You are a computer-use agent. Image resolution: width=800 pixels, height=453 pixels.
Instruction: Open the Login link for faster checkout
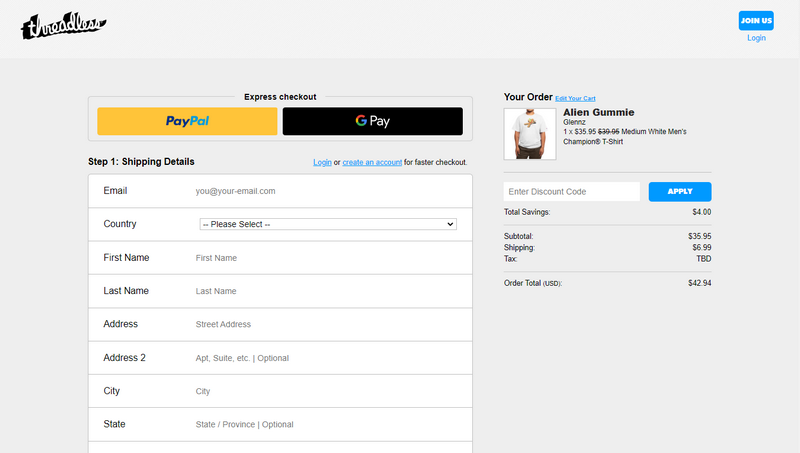(322, 162)
